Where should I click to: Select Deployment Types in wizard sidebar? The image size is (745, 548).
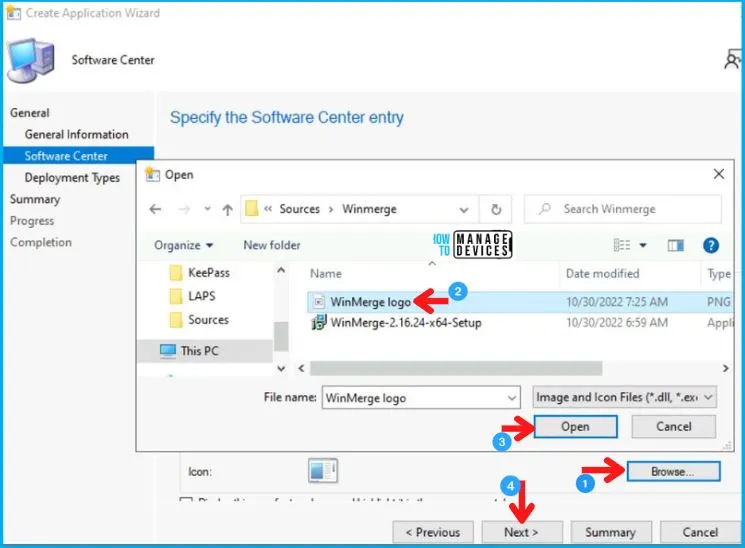point(72,178)
